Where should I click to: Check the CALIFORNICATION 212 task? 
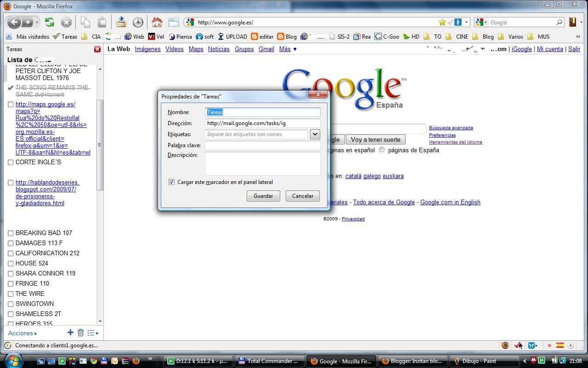tap(11, 253)
